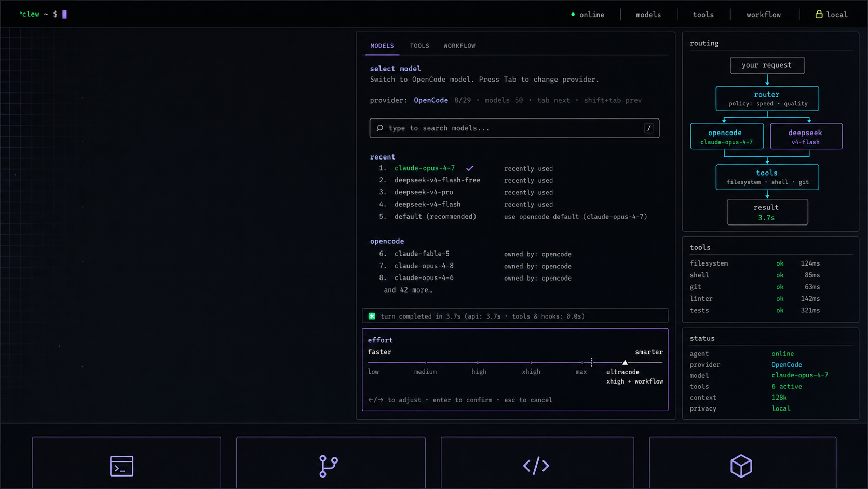Click the opencode node in routing diagram

[x=727, y=136]
